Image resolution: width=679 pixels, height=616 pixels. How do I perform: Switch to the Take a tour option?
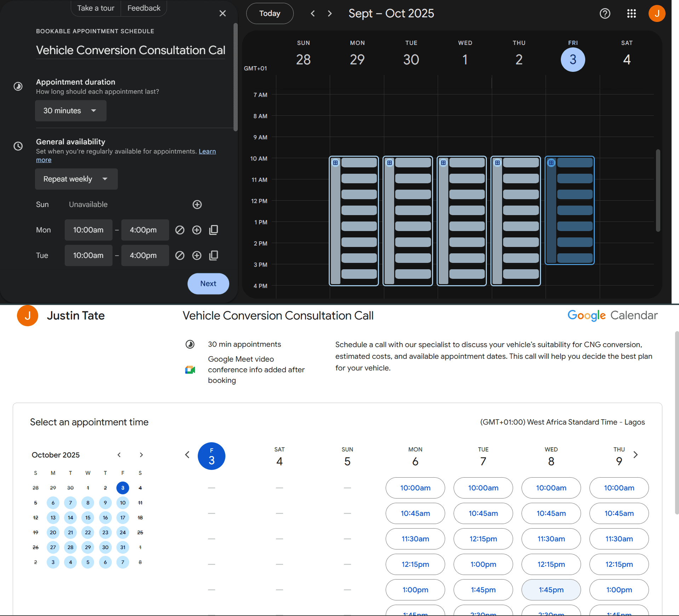(96, 8)
